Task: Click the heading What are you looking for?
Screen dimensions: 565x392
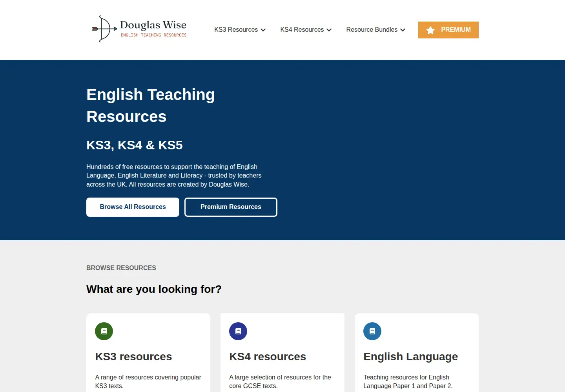Action: (154, 289)
